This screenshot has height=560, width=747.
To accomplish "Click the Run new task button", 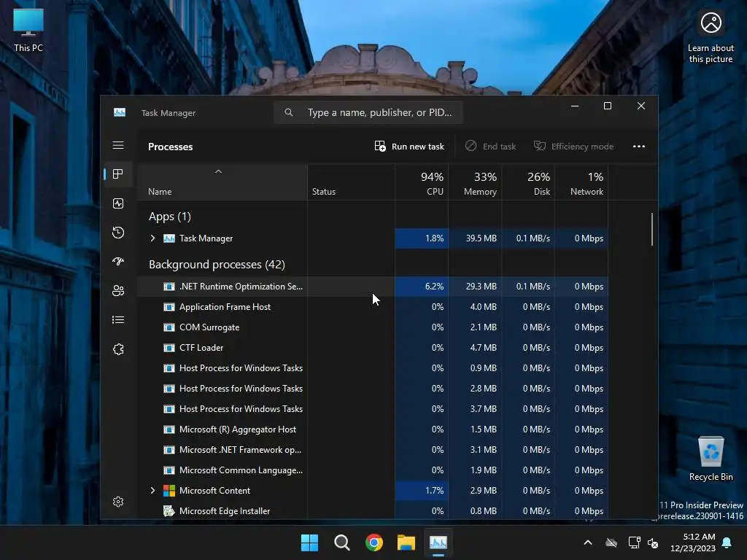I will [x=409, y=146].
